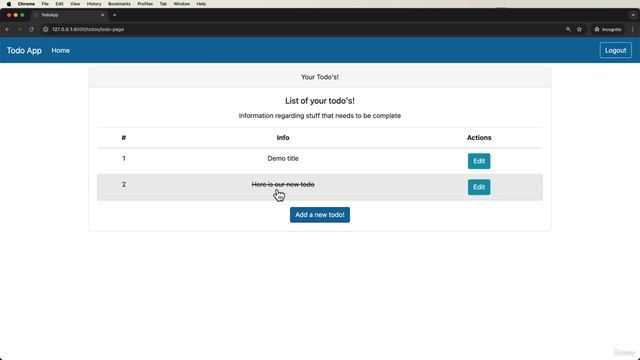This screenshot has height=360, width=640.
Task: Open the File menu
Action: pyautogui.click(x=45, y=4)
